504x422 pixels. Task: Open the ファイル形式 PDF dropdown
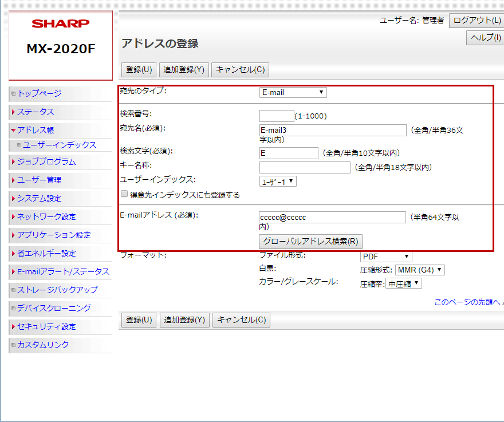point(386,257)
